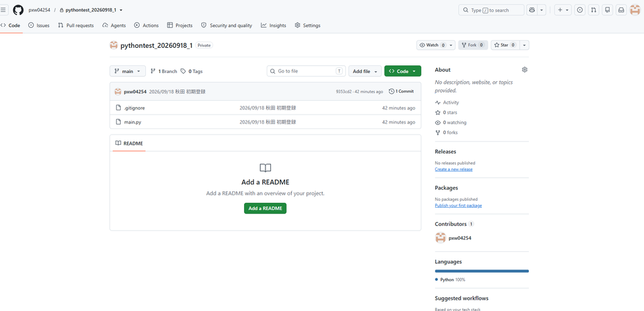Switch to the Actions tab
This screenshot has width=644, height=311.
[146, 26]
